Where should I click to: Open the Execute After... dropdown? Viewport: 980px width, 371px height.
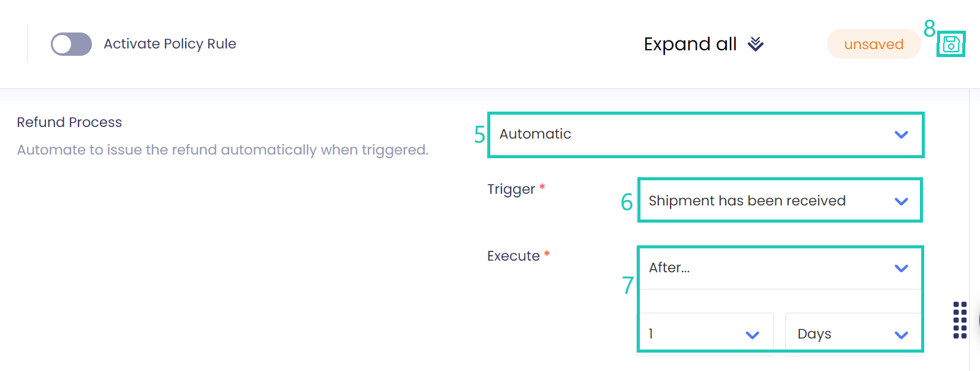[766, 268]
